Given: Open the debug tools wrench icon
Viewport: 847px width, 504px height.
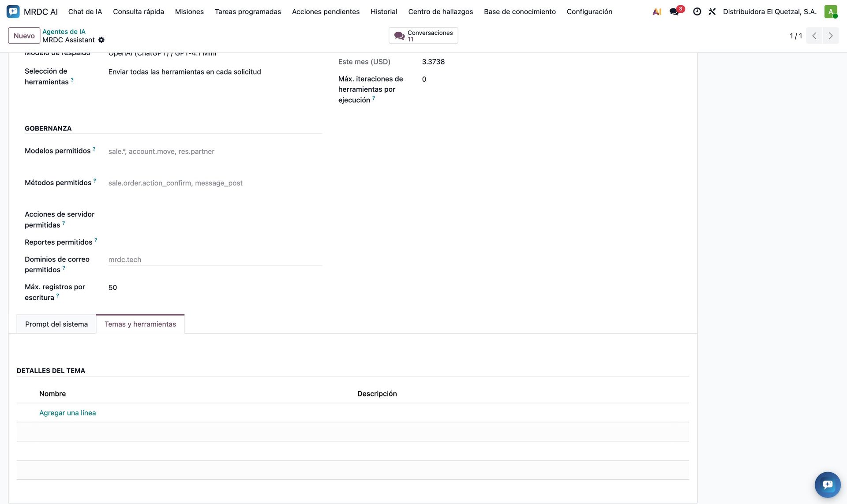Looking at the screenshot, I should point(712,12).
